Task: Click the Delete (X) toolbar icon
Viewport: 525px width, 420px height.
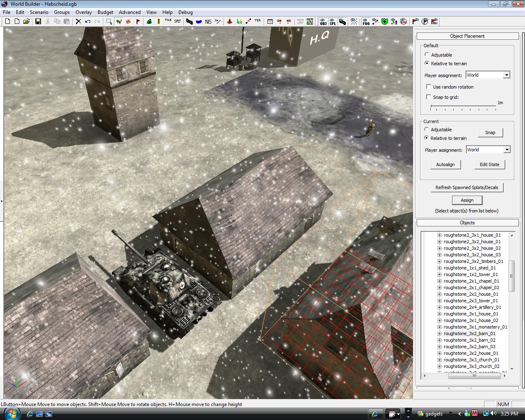Action: point(78,21)
